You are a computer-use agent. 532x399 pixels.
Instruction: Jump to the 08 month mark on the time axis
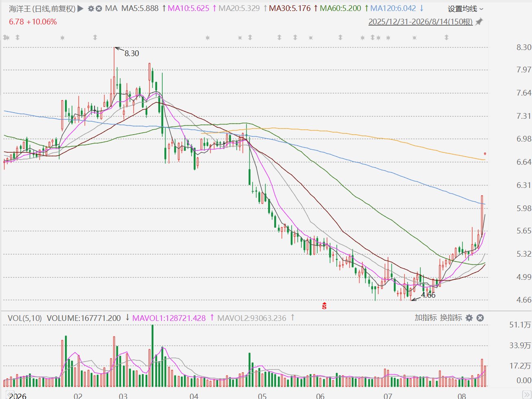(x=462, y=396)
